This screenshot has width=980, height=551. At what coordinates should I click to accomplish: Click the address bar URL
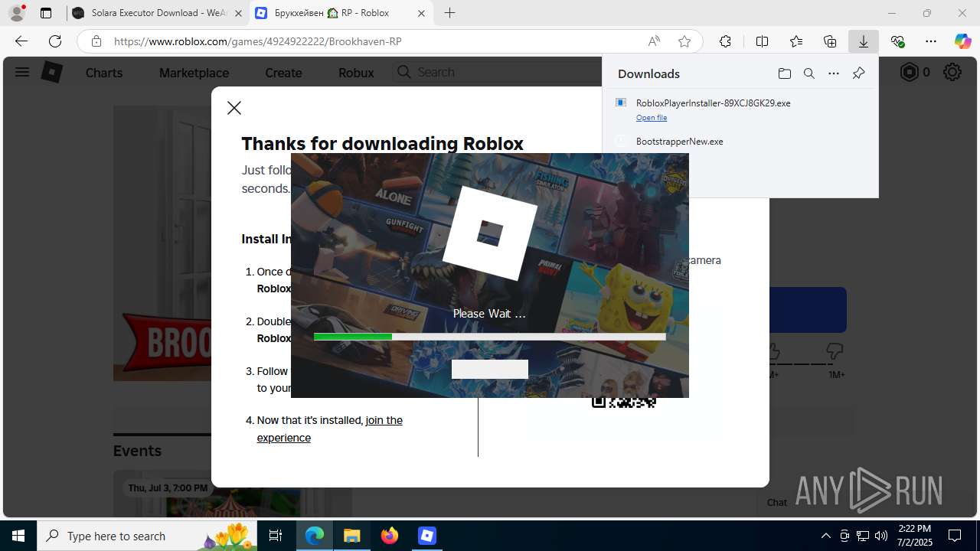tap(258, 41)
